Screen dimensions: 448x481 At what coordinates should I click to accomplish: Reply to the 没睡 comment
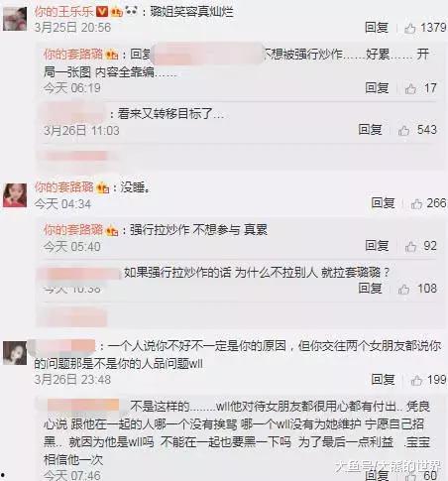pyautogui.click(x=383, y=203)
